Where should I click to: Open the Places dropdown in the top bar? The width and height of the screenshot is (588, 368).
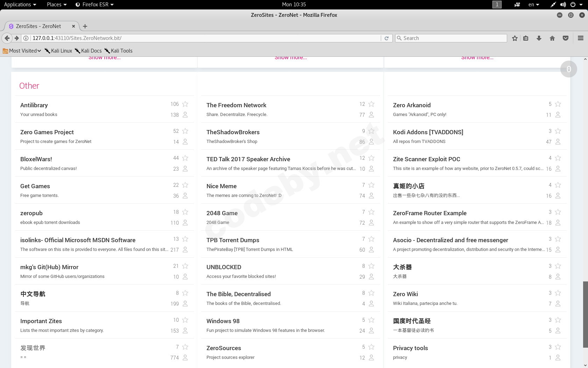pos(56,5)
